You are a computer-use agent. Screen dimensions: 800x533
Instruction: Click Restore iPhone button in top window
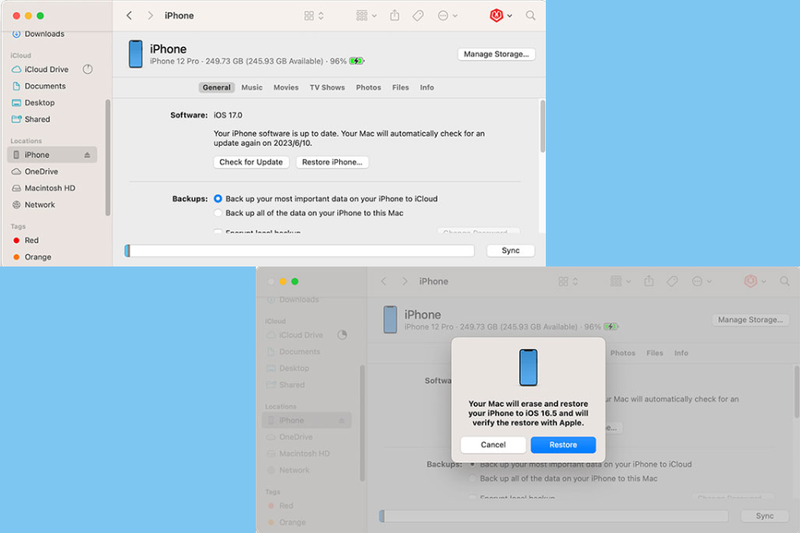tap(332, 162)
